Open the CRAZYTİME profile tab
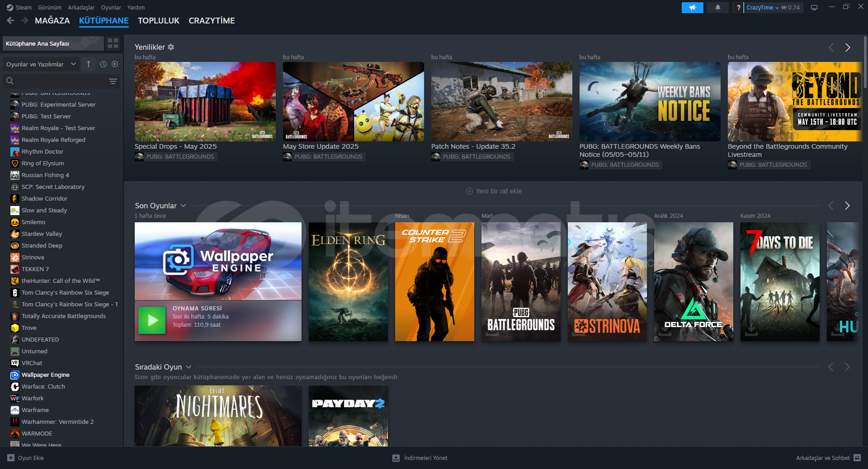This screenshot has height=469, width=868. pos(212,21)
